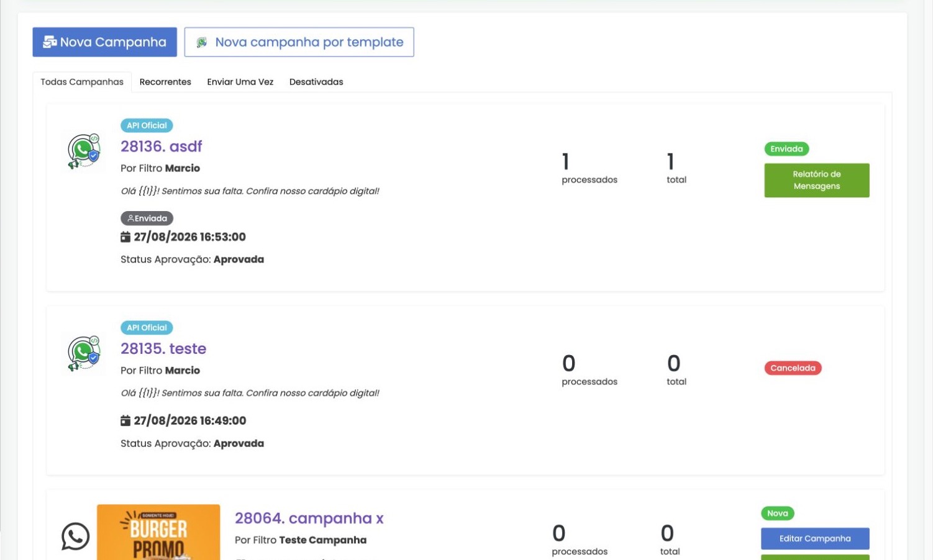Click the WhatsApp API icon for campaign 28135

coord(84,353)
